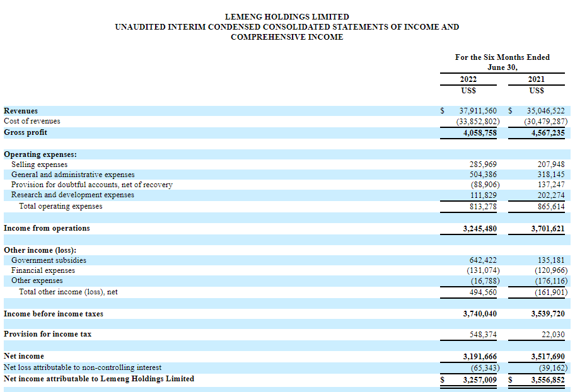Click government subsidies value 642,422
This screenshot has height=392, width=575.
[x=483, y=260]
